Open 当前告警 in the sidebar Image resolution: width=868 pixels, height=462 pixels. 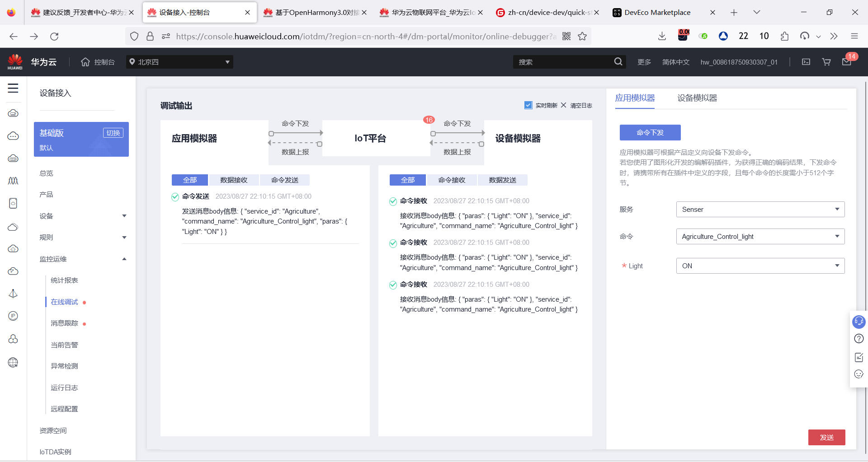pyautogui.click(x=64, y=345)
